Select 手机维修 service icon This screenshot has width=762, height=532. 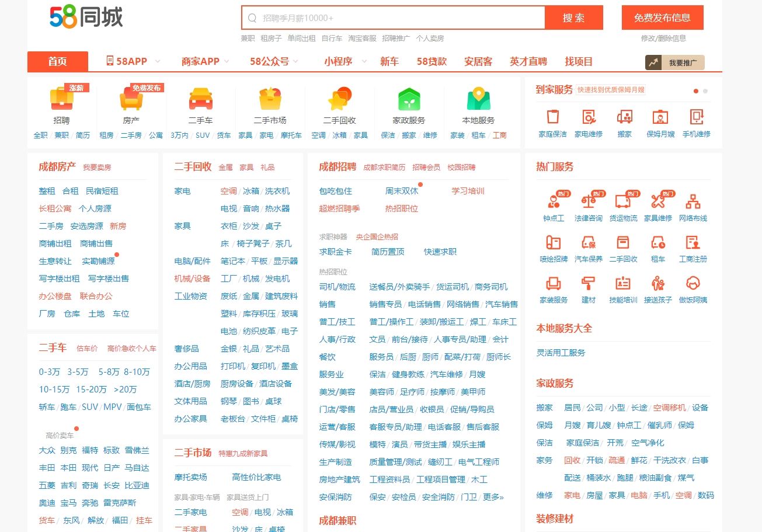(x=696, y=117)
